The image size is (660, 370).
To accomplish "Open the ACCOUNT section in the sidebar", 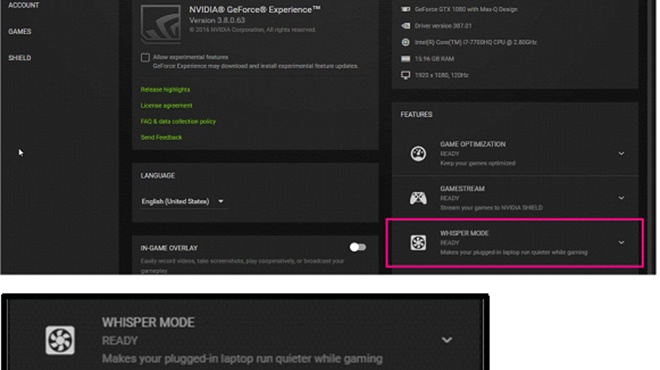I will [24, 5].
